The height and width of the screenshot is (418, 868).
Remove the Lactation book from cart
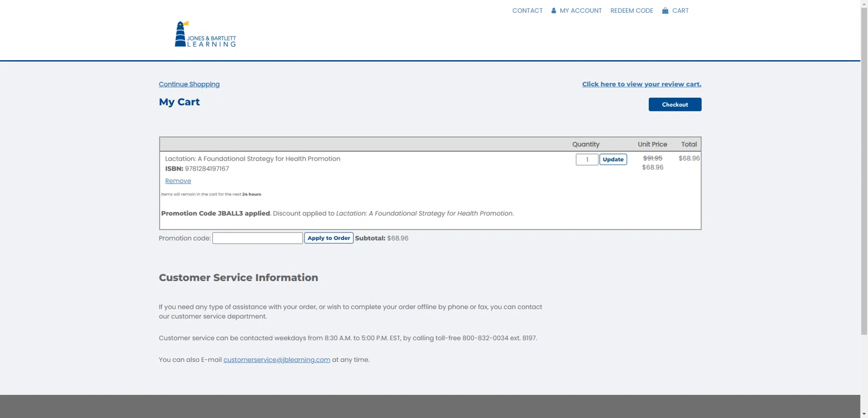pos(178,181)
